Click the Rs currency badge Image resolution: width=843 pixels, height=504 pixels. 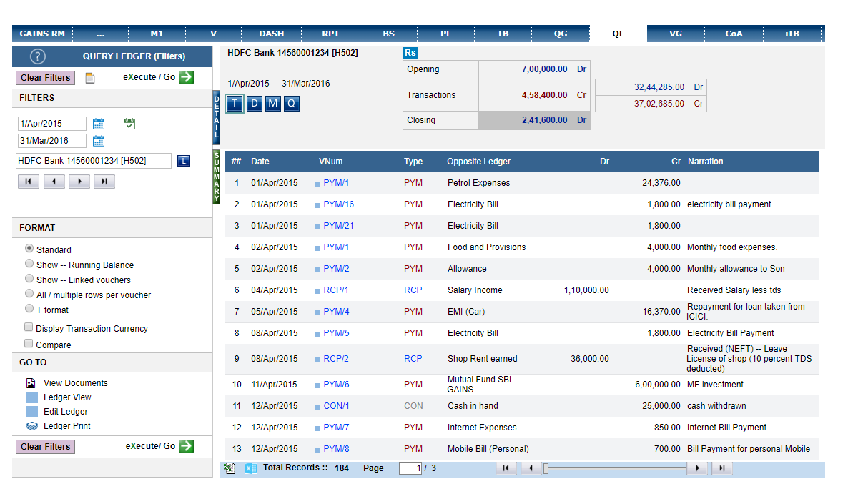(x=410, y=53)
